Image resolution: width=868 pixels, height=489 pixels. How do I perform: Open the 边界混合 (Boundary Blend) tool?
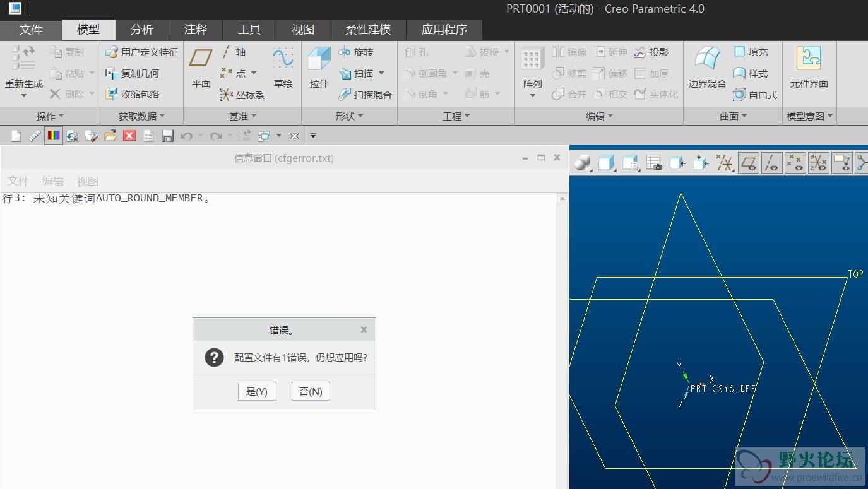tap(707, 68)
